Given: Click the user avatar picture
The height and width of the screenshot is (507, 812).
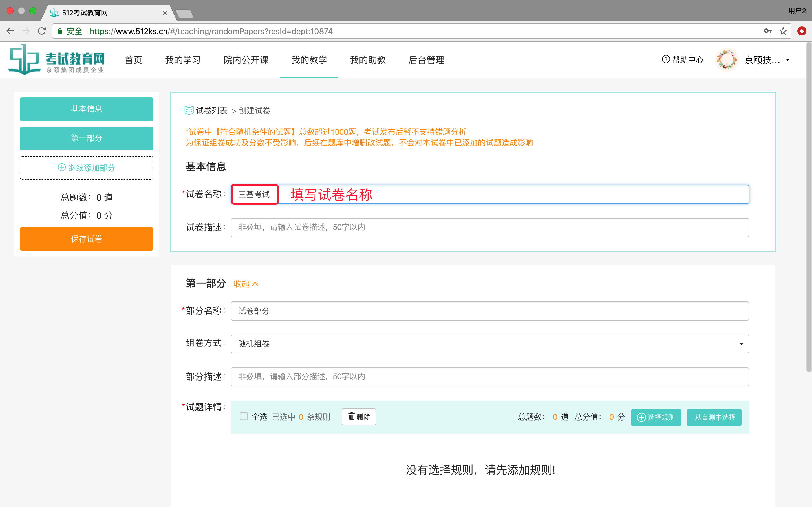Looking at the screenshot, I should pyautogui.click(x=726, y=60).
